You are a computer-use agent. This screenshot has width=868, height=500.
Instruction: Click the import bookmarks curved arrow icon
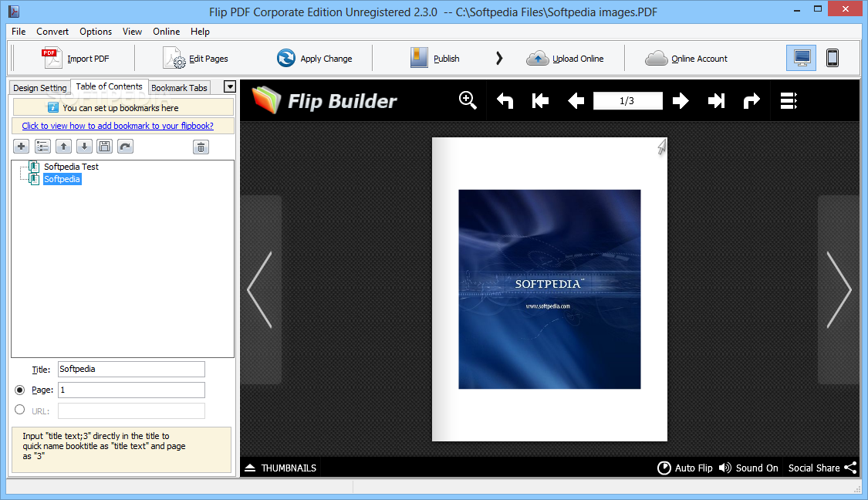126,146
